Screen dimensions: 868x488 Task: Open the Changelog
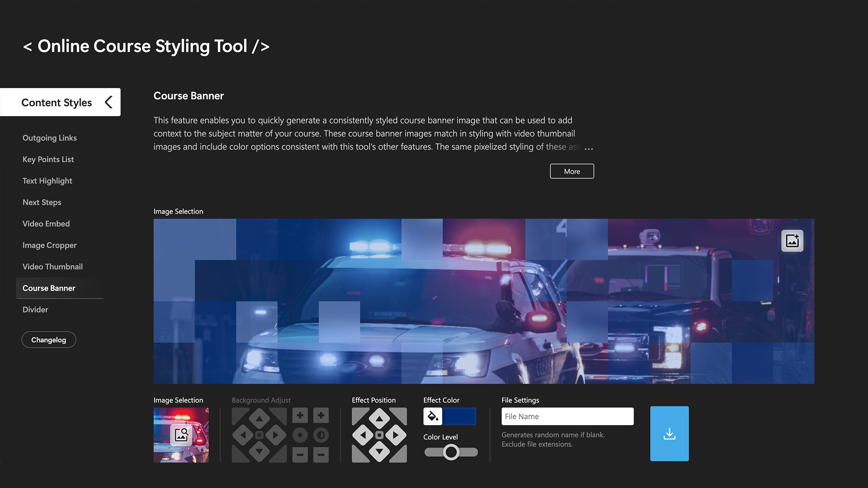49,340
